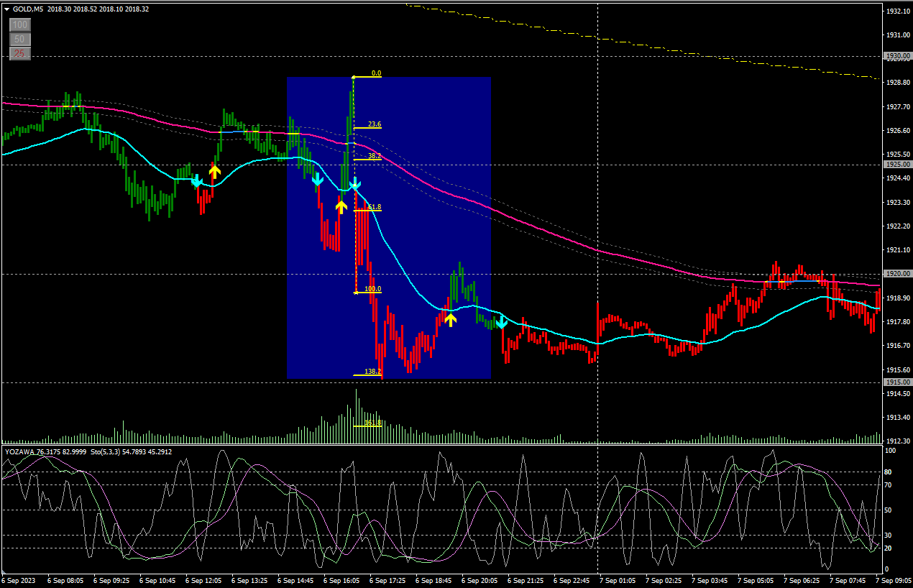Click 1926.60 on the price scale
The width and height of the screenshot is (913, 588).
(899, 131)
